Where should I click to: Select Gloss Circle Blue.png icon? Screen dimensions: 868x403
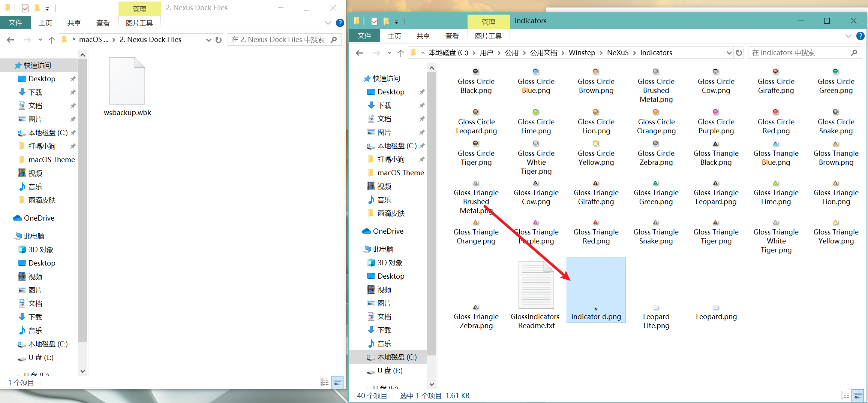click(535, 71)
